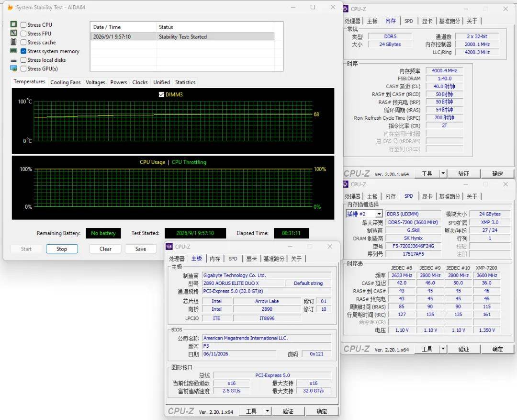Viewport: 517px width, 420px height.
Task: Click the DDR5-7200 (3600 MHz) max bandwidth field
Action: pos(413,222)
